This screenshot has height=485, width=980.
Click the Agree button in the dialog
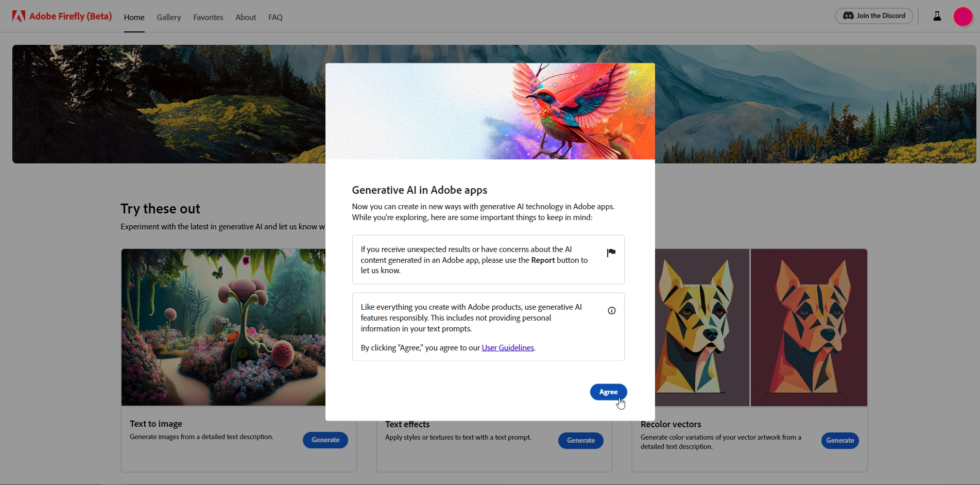point(608,392)
